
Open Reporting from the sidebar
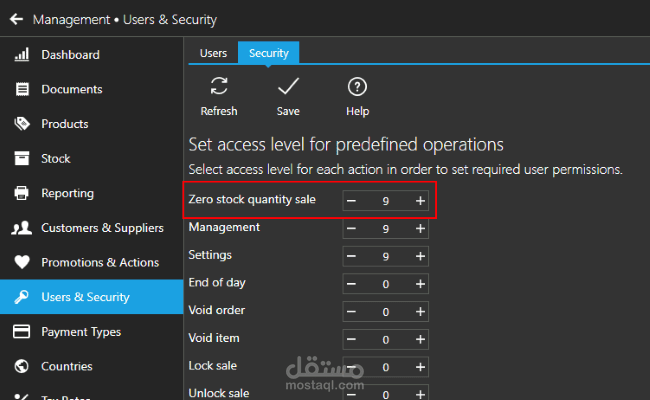click(x=67, y=193)
